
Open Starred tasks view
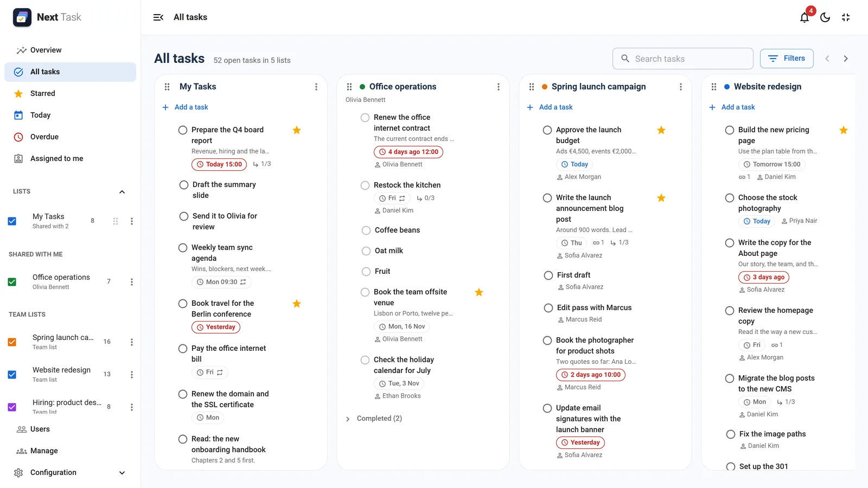pos(71,93)
